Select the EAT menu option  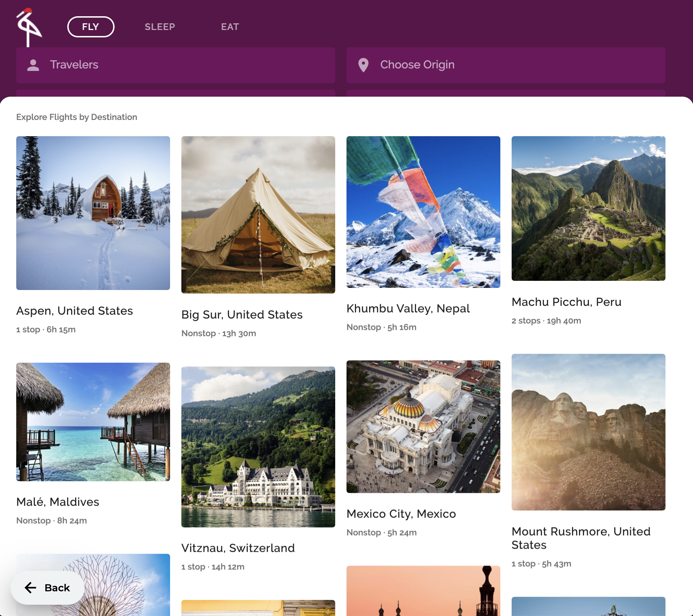pos(230,26)
